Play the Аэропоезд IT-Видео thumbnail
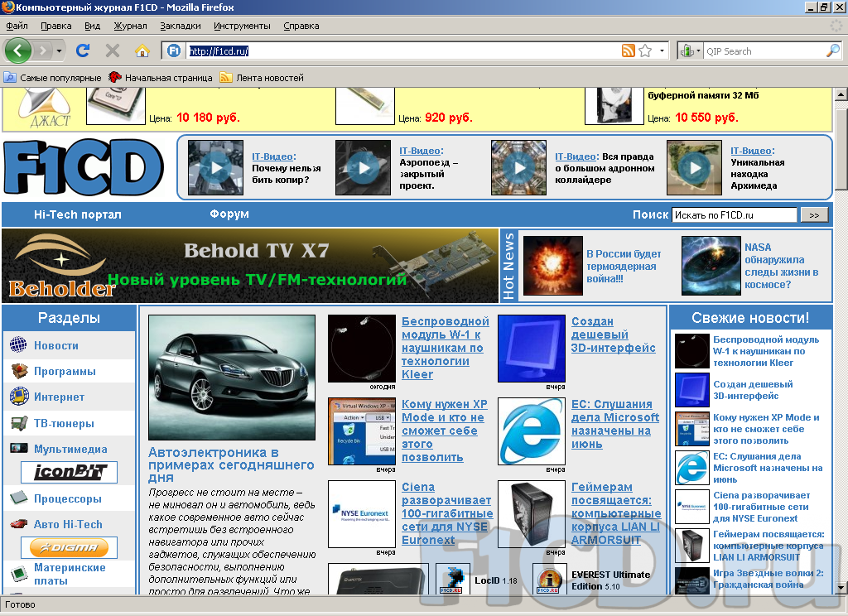This screenshot has height=616, width=848. [x=363, y=167]
